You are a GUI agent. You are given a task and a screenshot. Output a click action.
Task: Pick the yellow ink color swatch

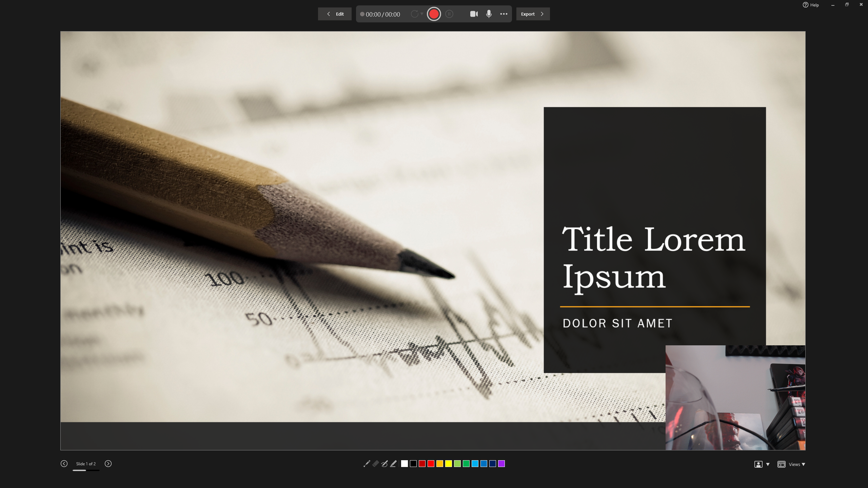(x=449, y=464)
